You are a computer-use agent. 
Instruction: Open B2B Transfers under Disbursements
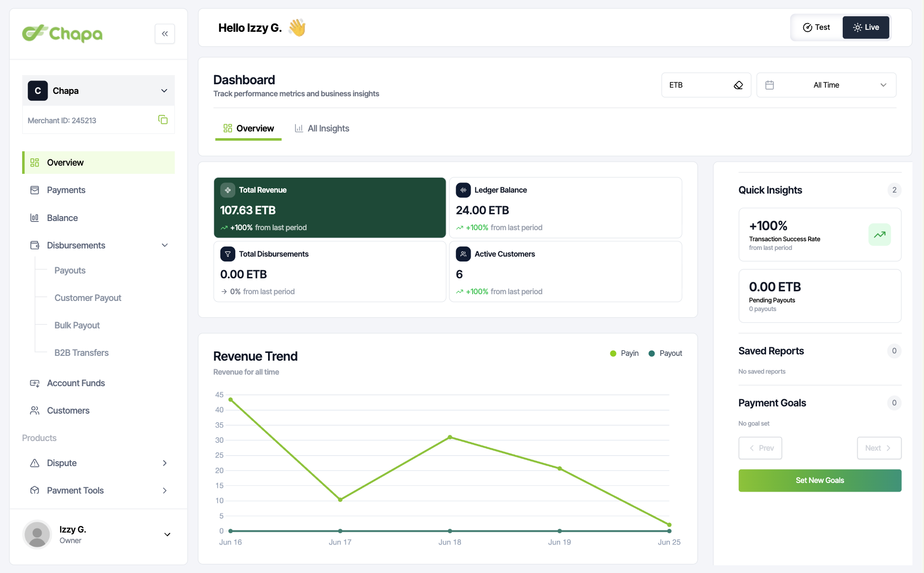point(81,353)
